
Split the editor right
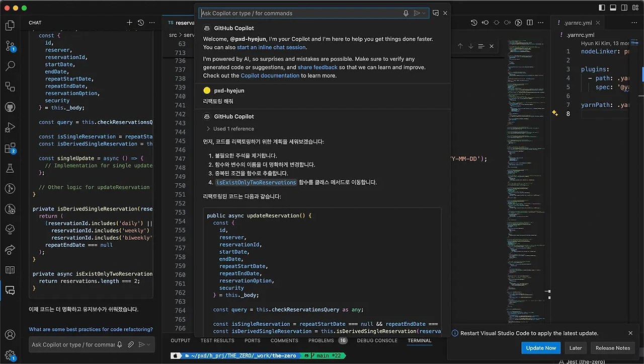[x=530, y=23]
